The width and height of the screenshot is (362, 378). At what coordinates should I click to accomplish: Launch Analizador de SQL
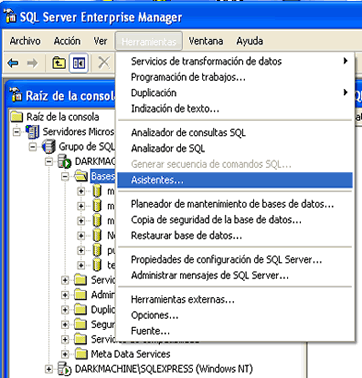click(235, 148)
